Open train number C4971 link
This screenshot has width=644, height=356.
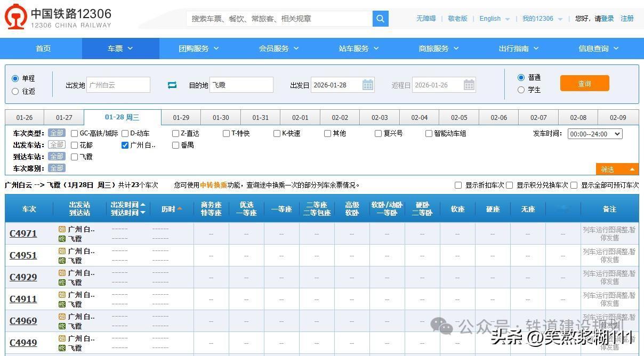23,233
